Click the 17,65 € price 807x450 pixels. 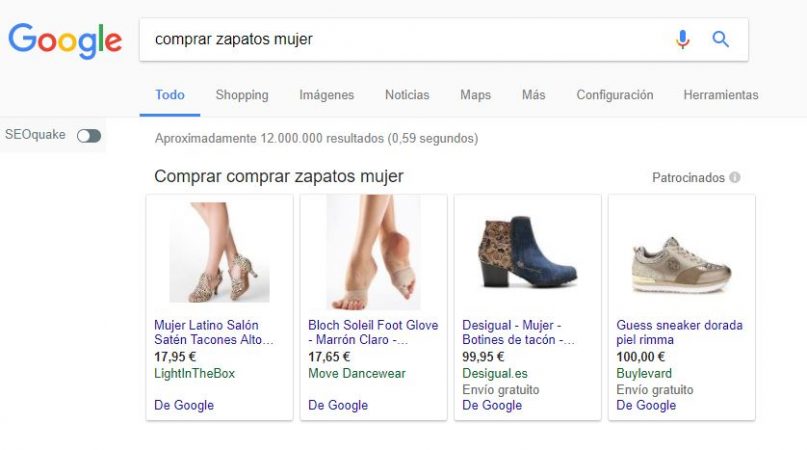[x=329, y=356]
